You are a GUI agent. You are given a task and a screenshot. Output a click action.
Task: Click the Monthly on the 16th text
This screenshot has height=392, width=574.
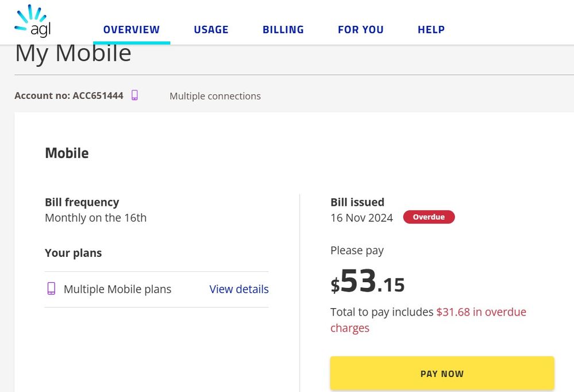point(95,218)
